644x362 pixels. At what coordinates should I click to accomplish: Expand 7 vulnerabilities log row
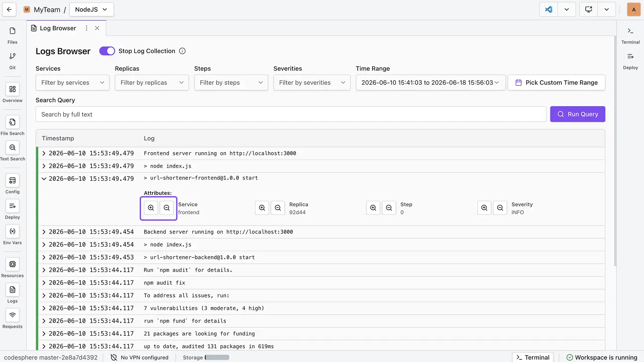click(x=44, y=308)
